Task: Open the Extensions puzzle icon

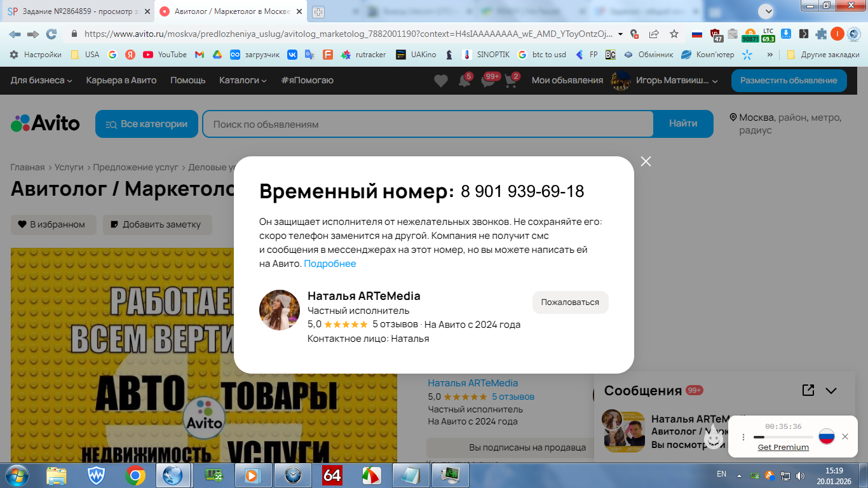Action: (x=822, y=34)
